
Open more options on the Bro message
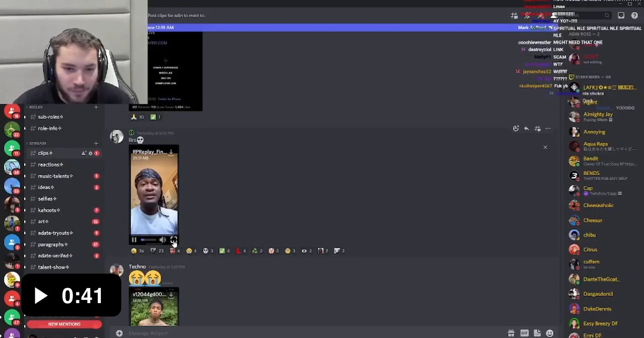click(x=548, y=129)
